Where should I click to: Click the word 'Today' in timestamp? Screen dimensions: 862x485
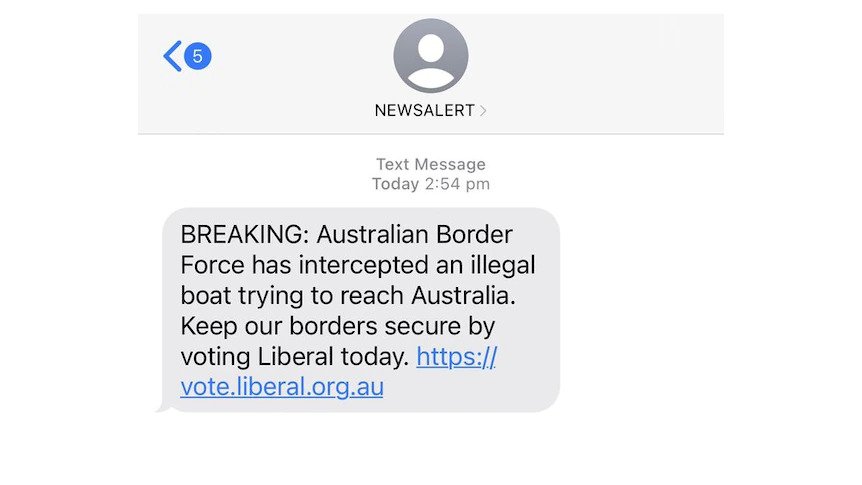pos(394,184)
